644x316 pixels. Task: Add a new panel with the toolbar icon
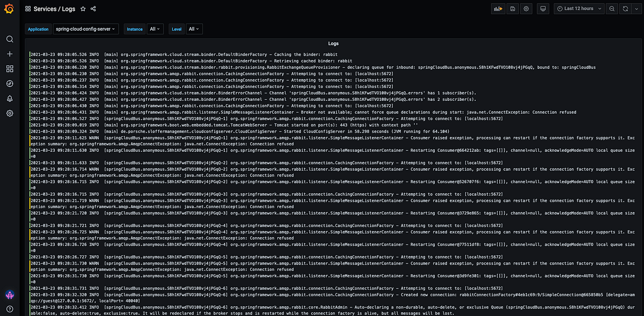(497, 9)
